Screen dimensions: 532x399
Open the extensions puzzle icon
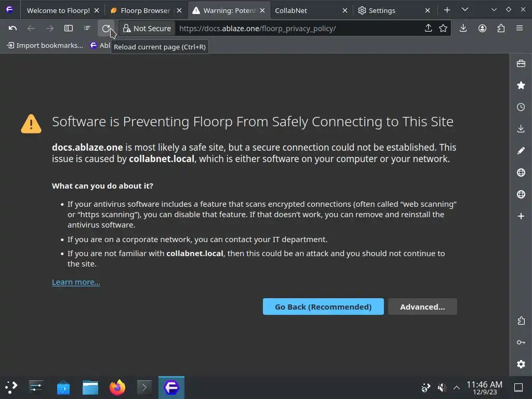coord(501,28)
